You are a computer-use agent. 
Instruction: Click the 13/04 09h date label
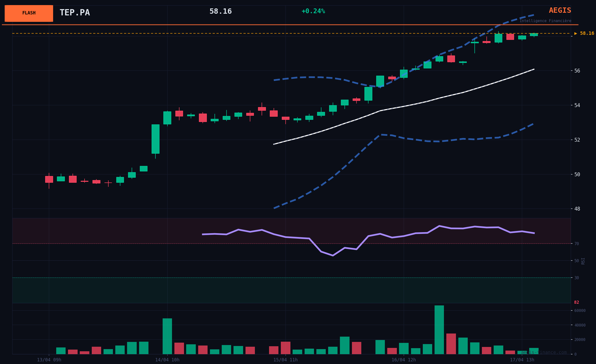[49, 360]
